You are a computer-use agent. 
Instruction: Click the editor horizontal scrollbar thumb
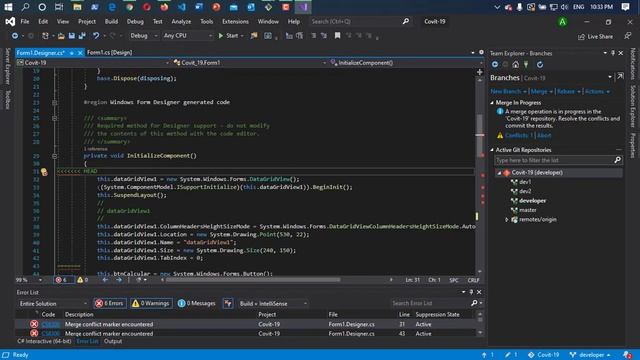click(x=253, y=280)
